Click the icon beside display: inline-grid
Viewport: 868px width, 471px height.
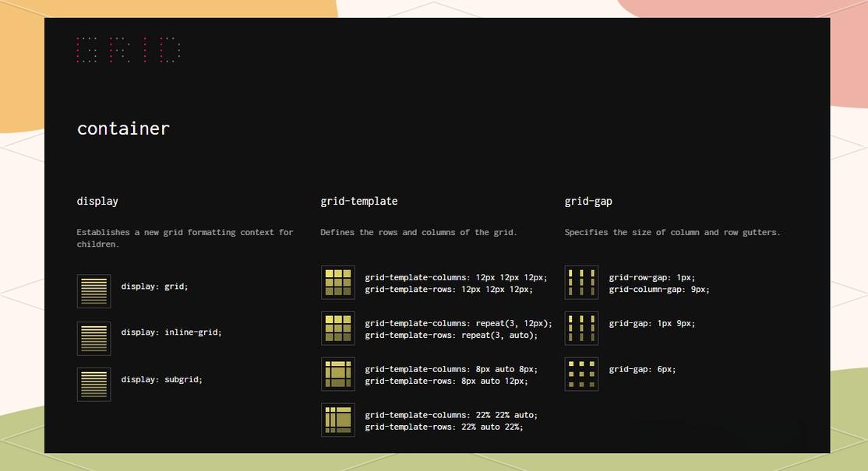point(94,339)
